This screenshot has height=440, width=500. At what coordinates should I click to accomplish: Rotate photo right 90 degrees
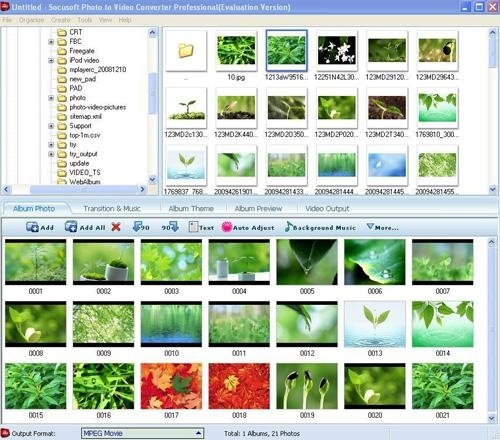pos(170,227)
